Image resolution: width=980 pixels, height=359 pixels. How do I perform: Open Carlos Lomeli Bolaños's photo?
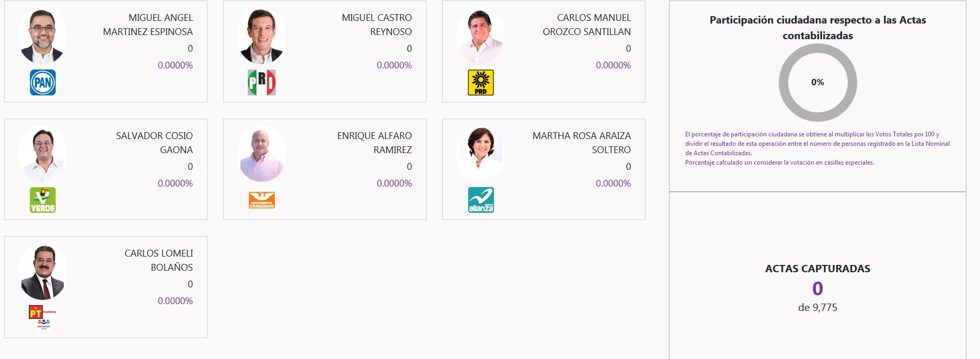(x=42, y=272)
